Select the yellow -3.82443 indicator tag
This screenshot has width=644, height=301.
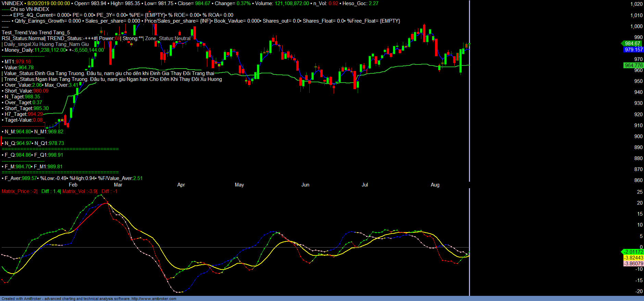(633, 258)
